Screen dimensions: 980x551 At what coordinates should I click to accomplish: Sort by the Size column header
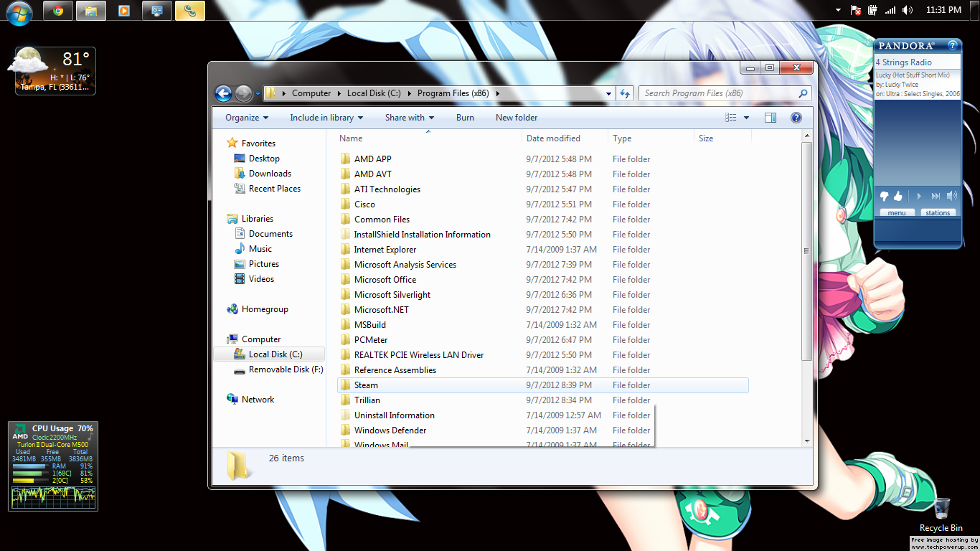tap(722, 138)
